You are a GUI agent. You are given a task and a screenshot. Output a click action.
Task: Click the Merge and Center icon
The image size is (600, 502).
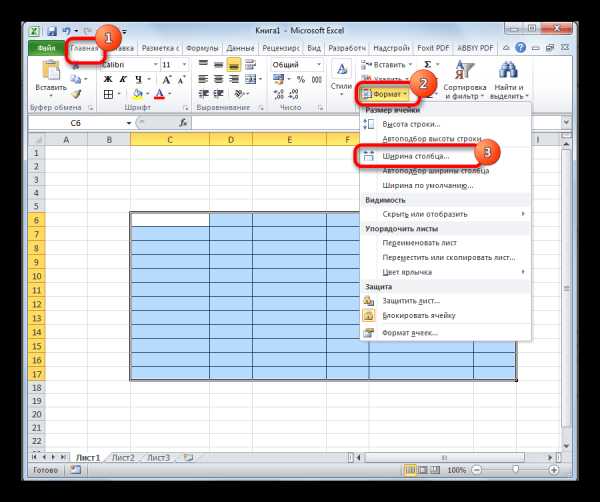tap(251, 80)
